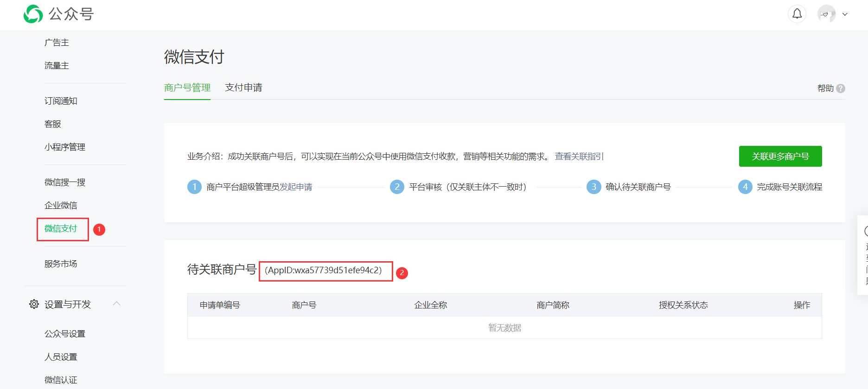Click the 商户号 column header
Viewport: 868px width, 389px height.
pyautogui.click(x=304, y=305)
